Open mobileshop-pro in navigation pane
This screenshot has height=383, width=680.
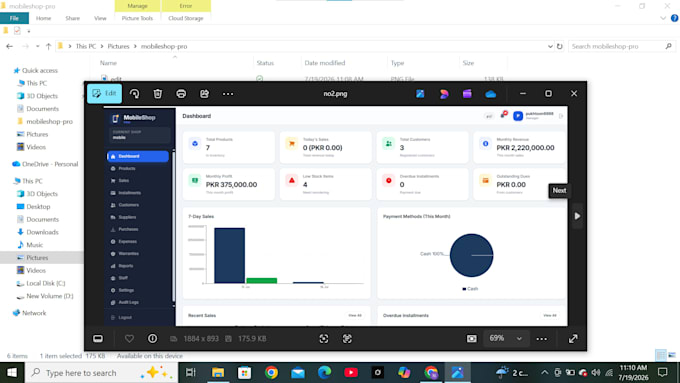pos(49,121)
